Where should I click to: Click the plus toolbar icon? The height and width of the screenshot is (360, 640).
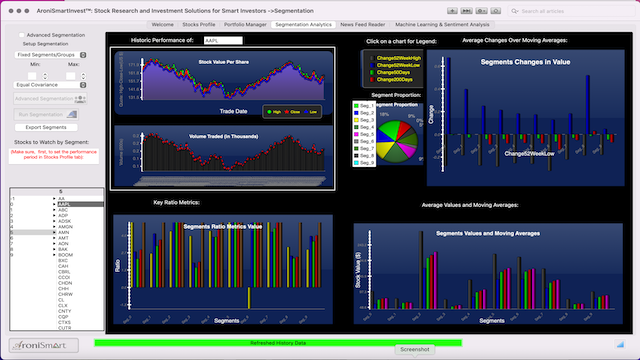[x=452, y=11]
